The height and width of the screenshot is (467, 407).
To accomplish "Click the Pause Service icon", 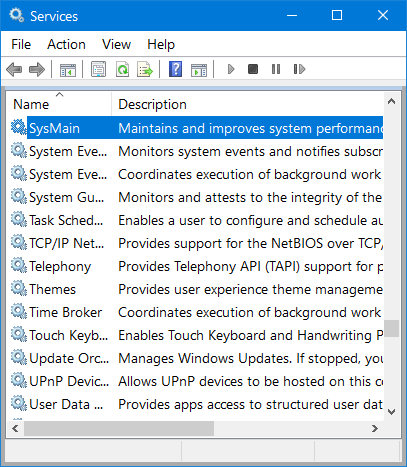I will 276,69.
